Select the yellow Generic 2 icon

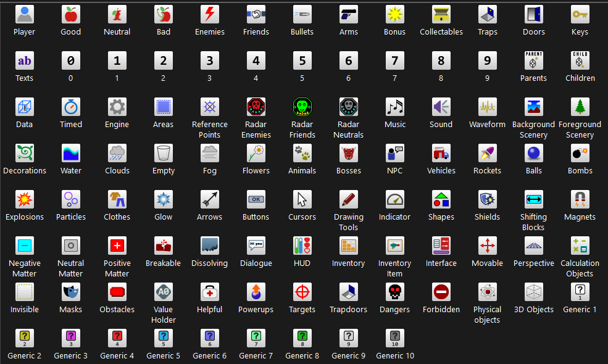[x=25, y=339]
